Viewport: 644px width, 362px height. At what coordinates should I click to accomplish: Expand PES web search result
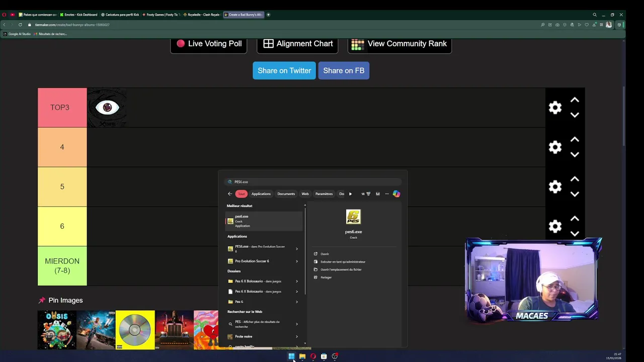coord(296,324)
